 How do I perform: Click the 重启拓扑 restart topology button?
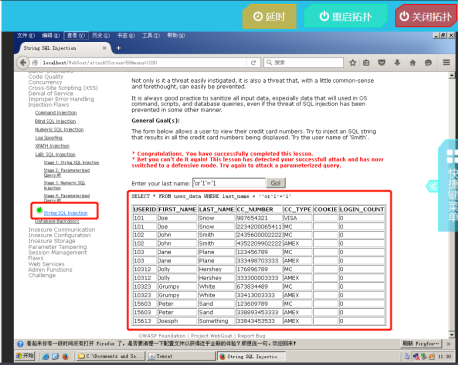345,16
